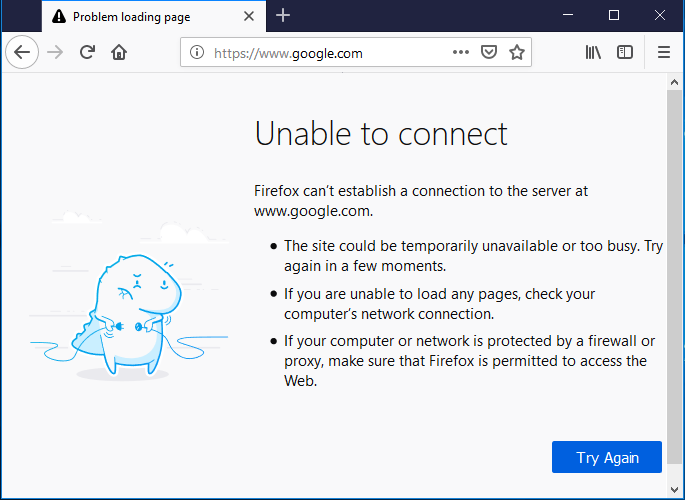Open the page actions three-dot menu
This screenshot has width=685, height=500.
coord(461,53)
